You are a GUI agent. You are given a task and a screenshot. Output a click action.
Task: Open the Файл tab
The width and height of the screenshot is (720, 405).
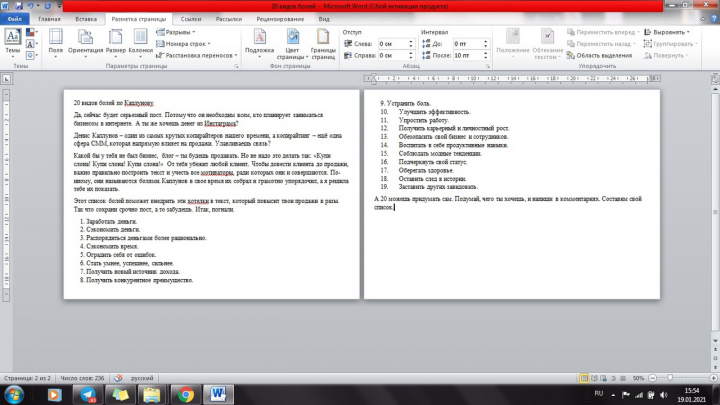click(x=15, y=19)
